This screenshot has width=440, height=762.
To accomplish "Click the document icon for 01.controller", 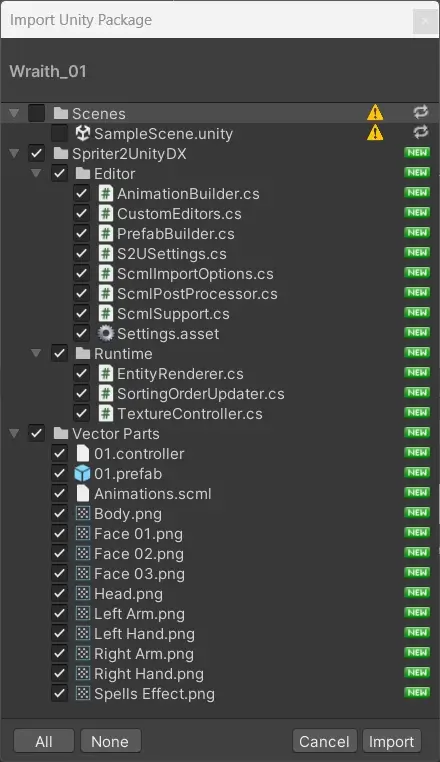I will 83,453.
